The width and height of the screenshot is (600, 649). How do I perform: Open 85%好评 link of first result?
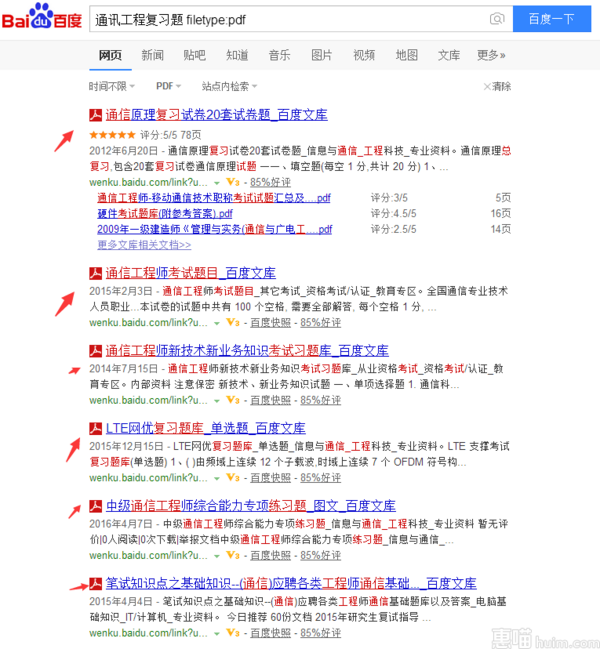click(270, 182)
